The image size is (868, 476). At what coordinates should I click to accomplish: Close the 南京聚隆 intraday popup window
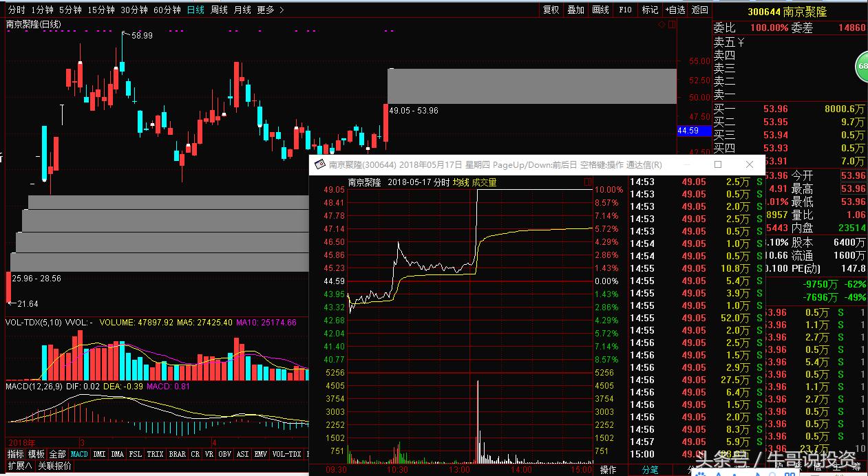pyautogui.click(x=750, y=165)
